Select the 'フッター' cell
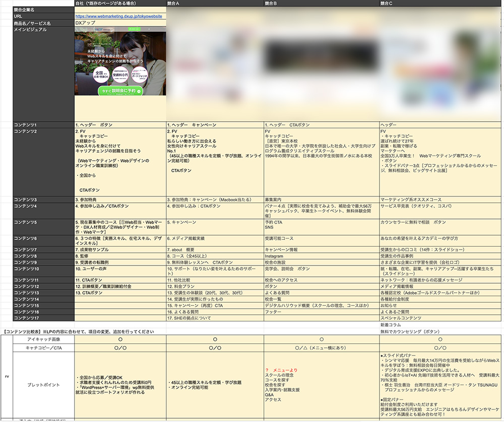This screenshot has width=504, height=422. pos(322,312)
